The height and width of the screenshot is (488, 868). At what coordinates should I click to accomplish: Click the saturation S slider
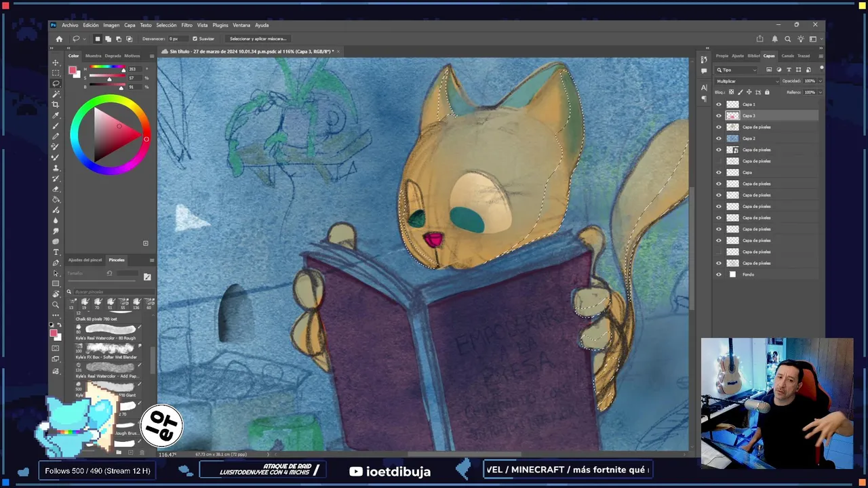click(108, 78)
